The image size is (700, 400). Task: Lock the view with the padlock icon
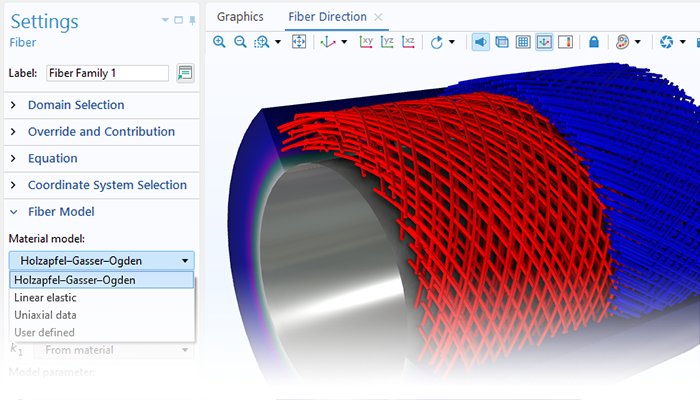click(x=594, y=42)
